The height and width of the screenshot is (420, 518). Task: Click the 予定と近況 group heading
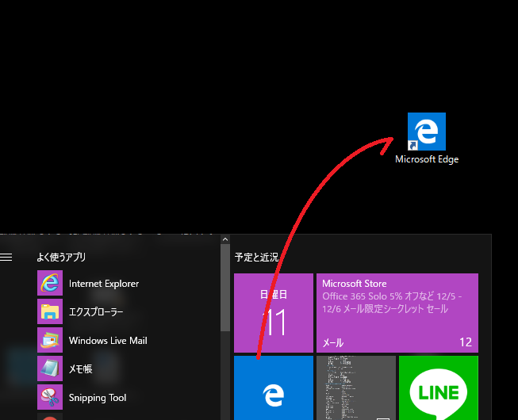pos(257,258)
